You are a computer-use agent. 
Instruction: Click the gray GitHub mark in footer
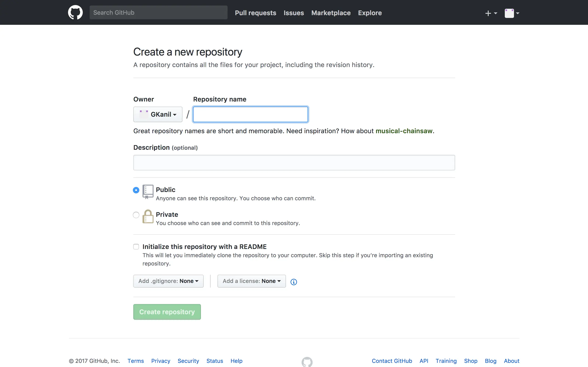(307, 362)
